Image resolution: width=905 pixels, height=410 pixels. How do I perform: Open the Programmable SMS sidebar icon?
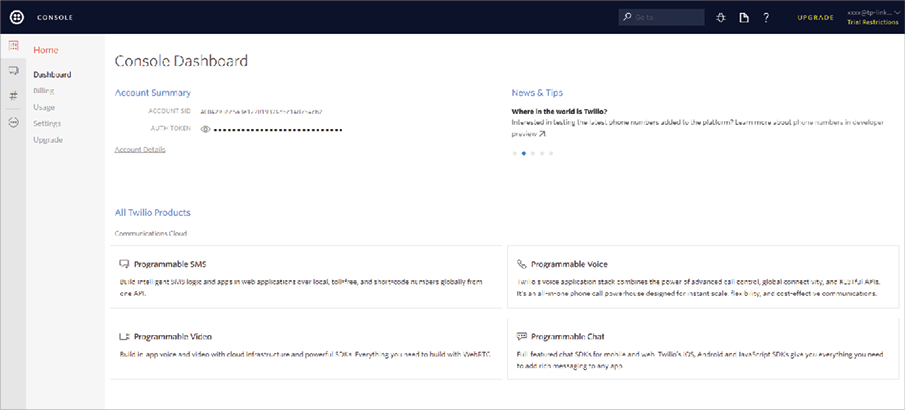point(13,70)
